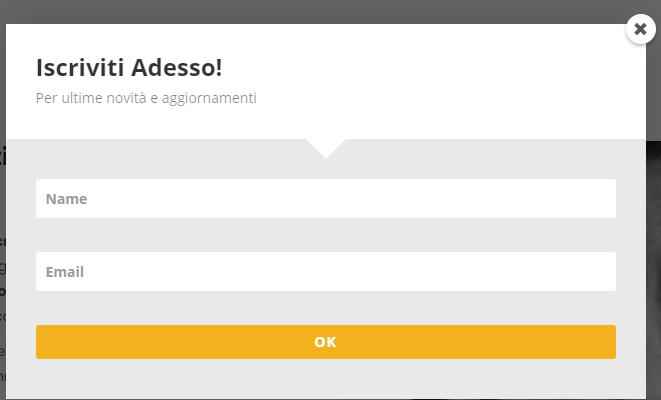Image resolution: width=661 pixels, height=400 pixels.
Task: Focus the Email input field
Action: pyautogui.click(x=325, y=272)
